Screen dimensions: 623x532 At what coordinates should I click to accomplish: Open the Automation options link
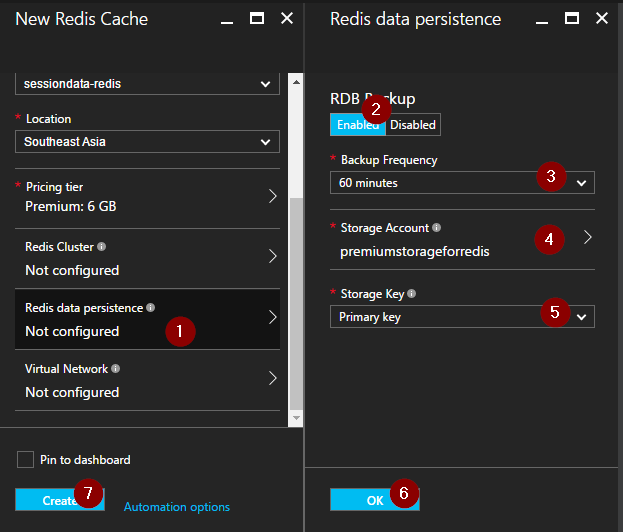(x=176, y=507)
